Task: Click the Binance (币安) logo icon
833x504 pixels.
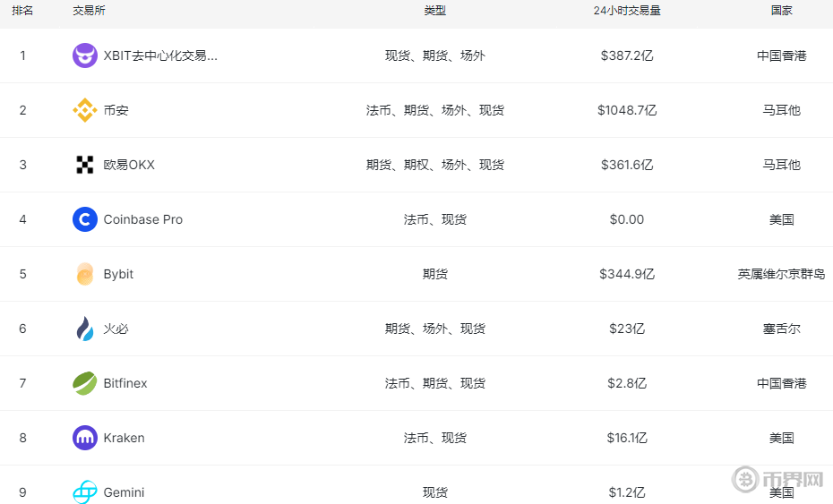Action: [x=85, y=110]
